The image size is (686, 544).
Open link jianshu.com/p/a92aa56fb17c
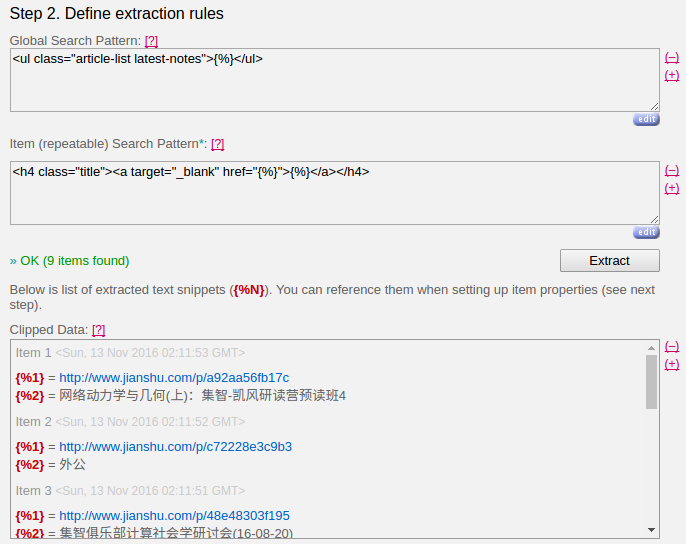(174, 378)
